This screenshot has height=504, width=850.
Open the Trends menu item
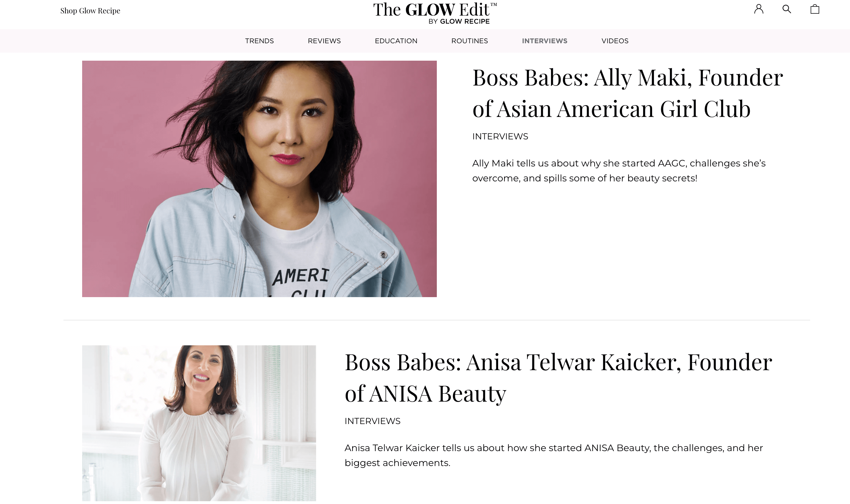point(259,41)
